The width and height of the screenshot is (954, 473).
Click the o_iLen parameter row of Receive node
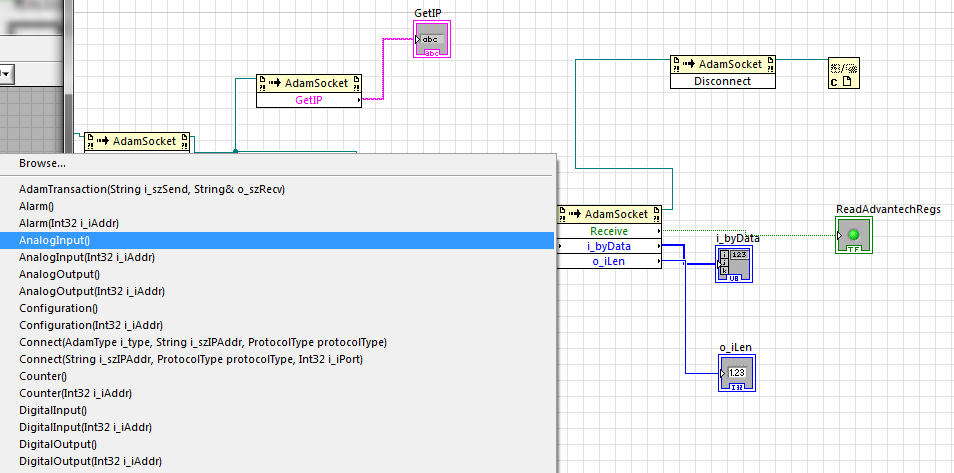pos(608,261)
